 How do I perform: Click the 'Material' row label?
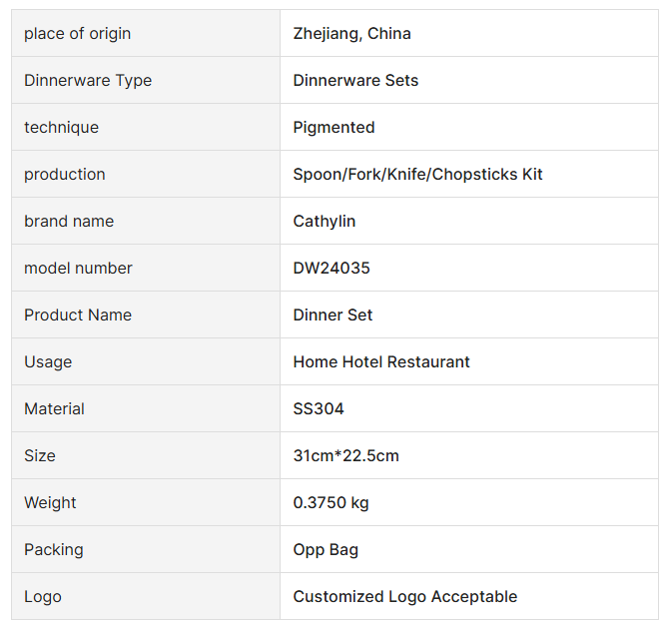(54, 409)
